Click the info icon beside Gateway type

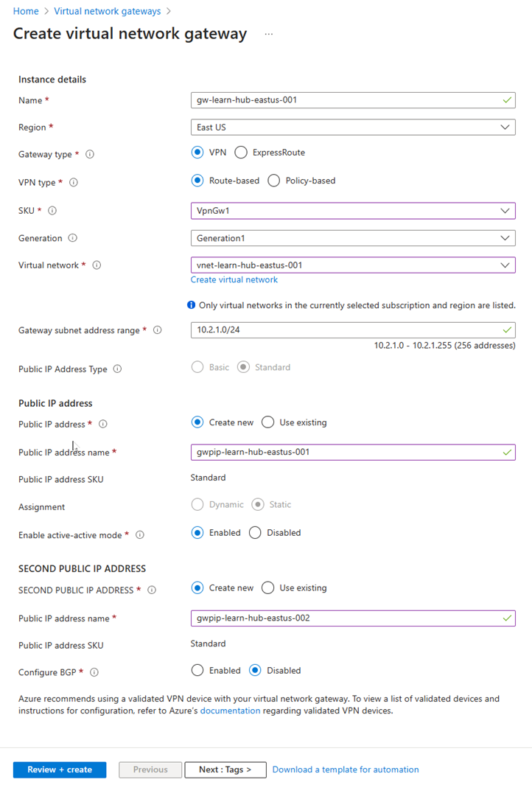point(90,155)
